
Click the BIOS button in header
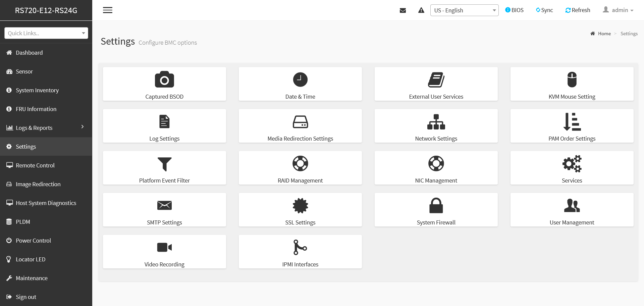514,10
